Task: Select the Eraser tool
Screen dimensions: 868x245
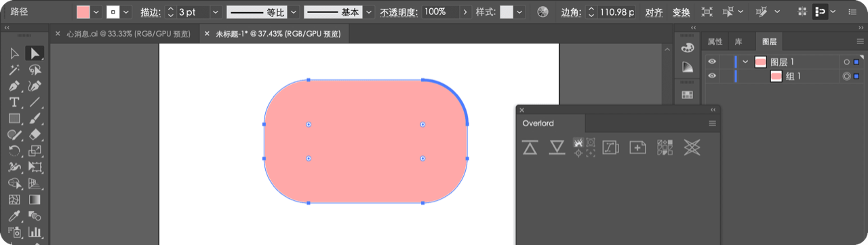Action: click(35, 134)
